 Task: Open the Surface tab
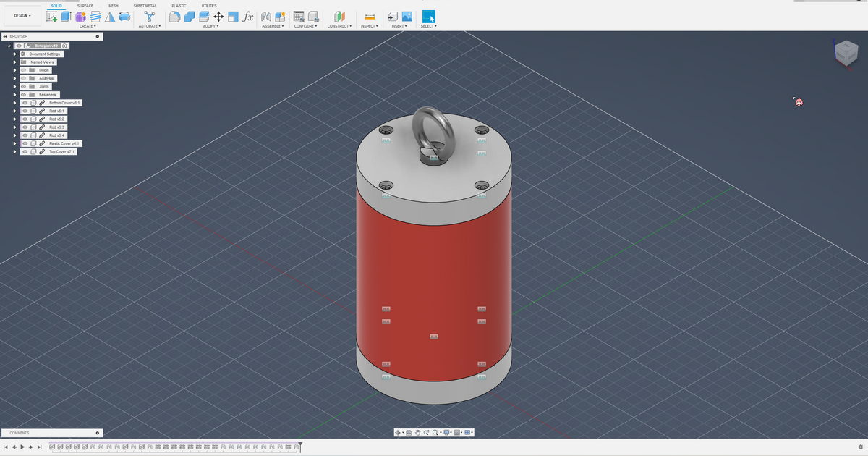pyautogui.click(x=85, y=5)
